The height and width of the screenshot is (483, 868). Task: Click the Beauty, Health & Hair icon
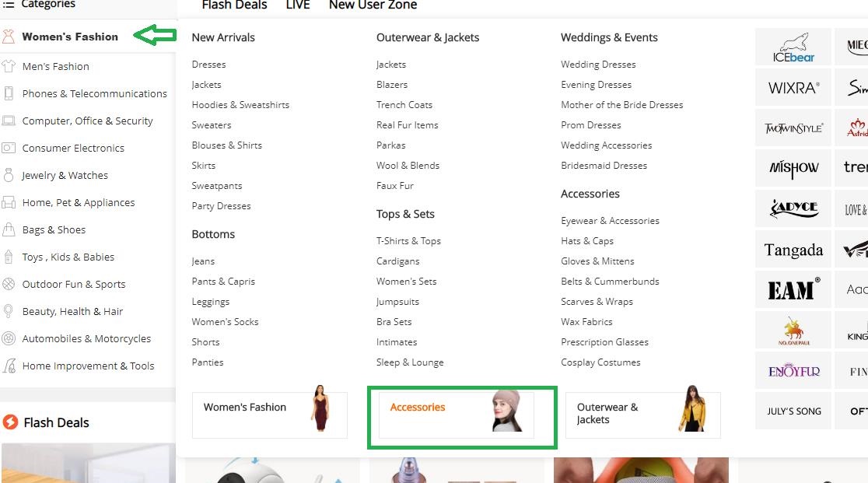pyautogui.click(x=9, y=311)
